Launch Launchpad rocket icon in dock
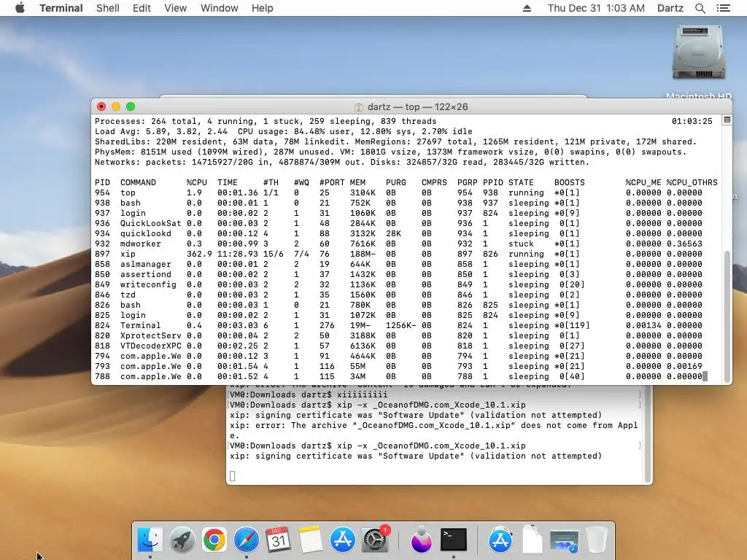This screenshot has height=560, width=747. point(182,540)
